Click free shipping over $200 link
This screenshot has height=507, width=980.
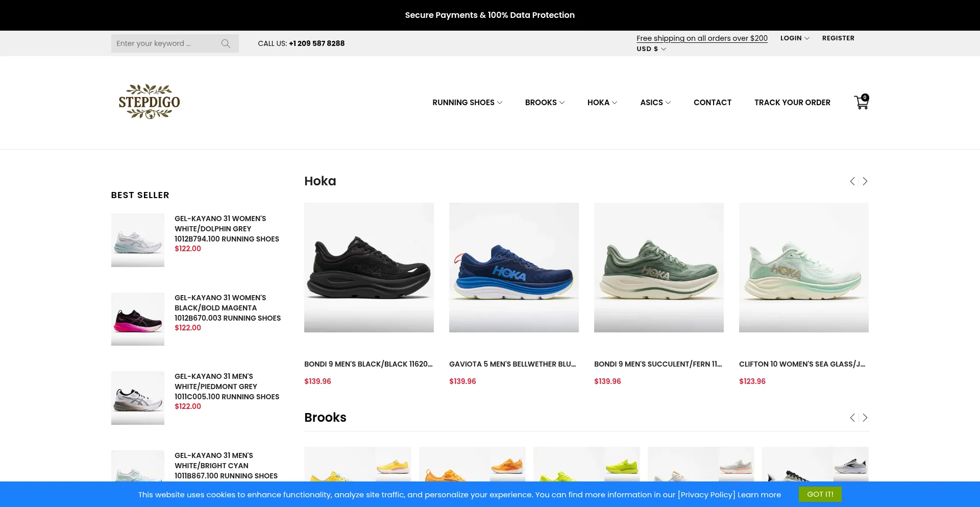click(702, 38)
